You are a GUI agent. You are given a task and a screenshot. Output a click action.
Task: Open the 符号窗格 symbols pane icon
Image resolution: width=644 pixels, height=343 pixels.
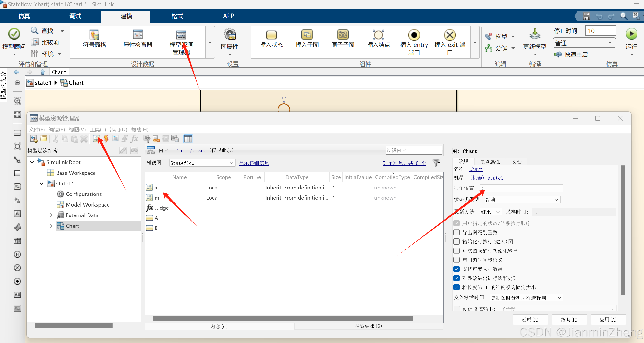[94, 35]
